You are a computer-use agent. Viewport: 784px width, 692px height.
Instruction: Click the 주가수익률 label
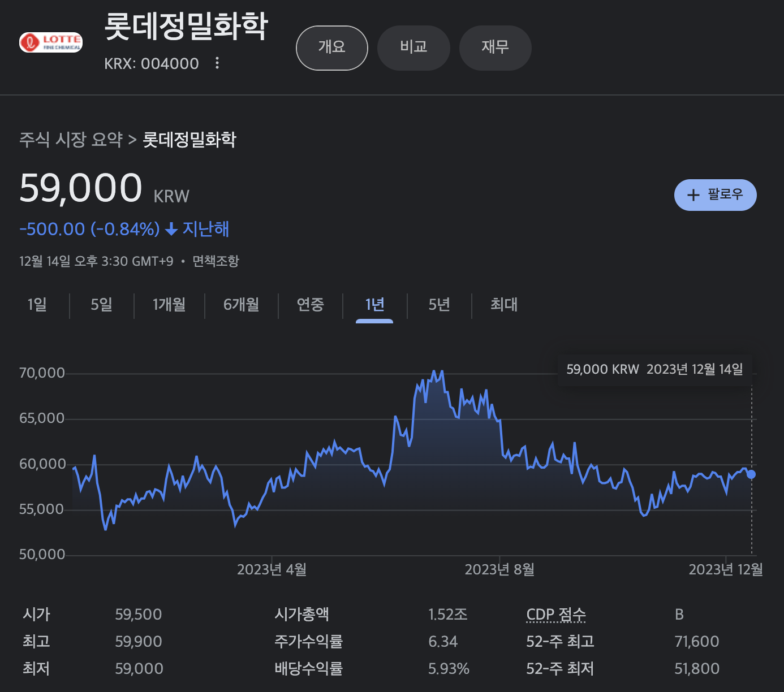pos(309,642)
